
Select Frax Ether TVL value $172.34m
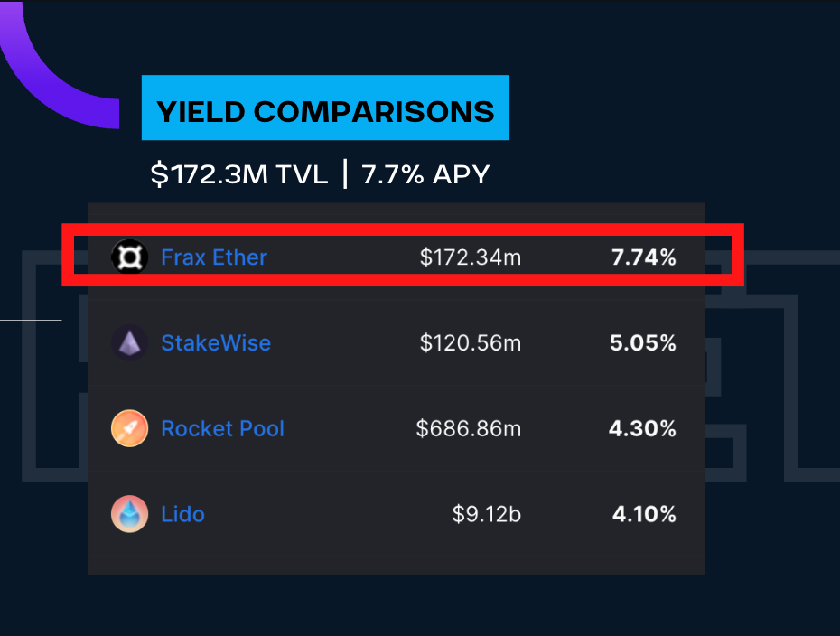(x=470, y=257)
